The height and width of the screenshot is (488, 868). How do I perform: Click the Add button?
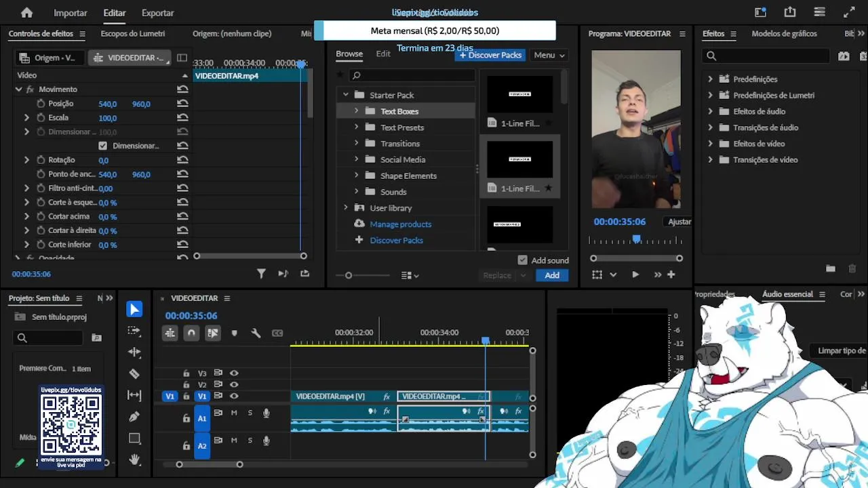coord(552,275)
